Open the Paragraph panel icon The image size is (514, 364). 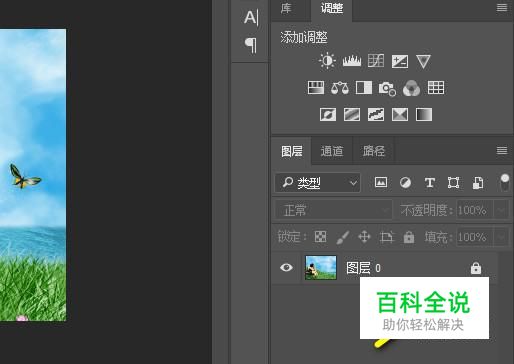pos(251,45)
